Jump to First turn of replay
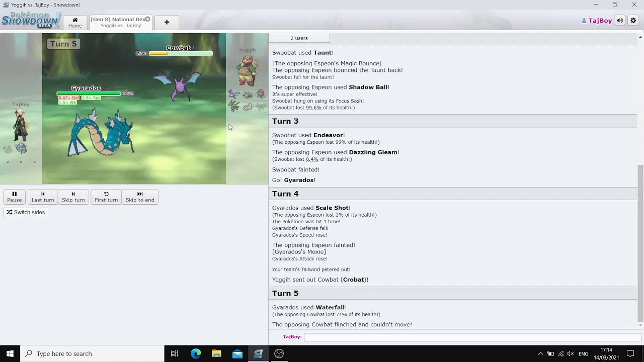Image resolution: width=644 pixels, height=362 pixels. [106, 197]
